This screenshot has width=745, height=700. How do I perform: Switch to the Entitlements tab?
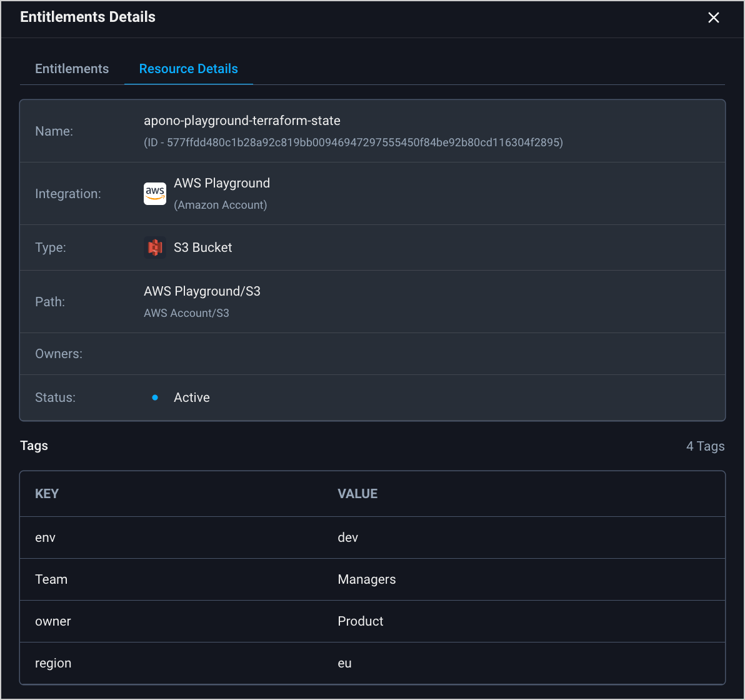click(x=72, y=69)
